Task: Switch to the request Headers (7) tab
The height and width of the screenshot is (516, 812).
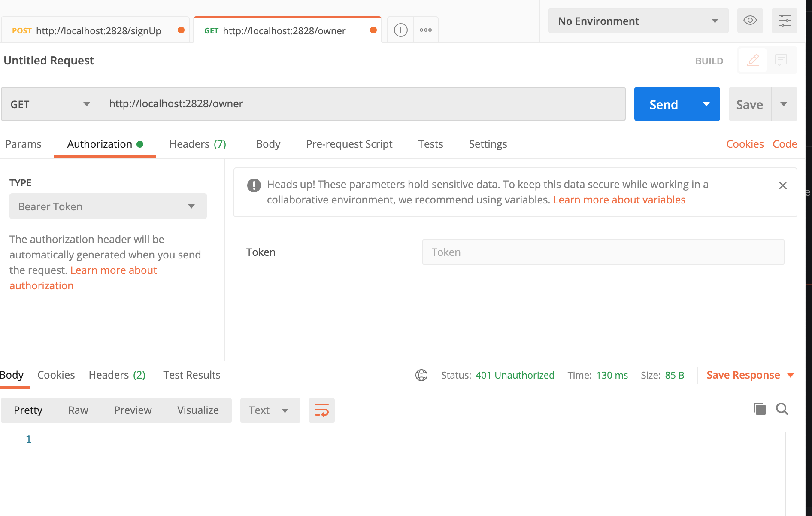Action: (x=197, y=144)
